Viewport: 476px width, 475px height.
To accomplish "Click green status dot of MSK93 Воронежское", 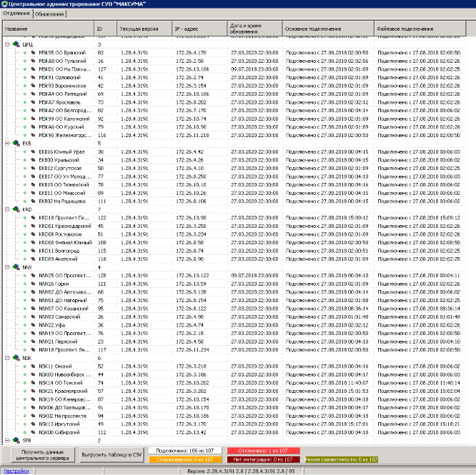I will point(25,86).
